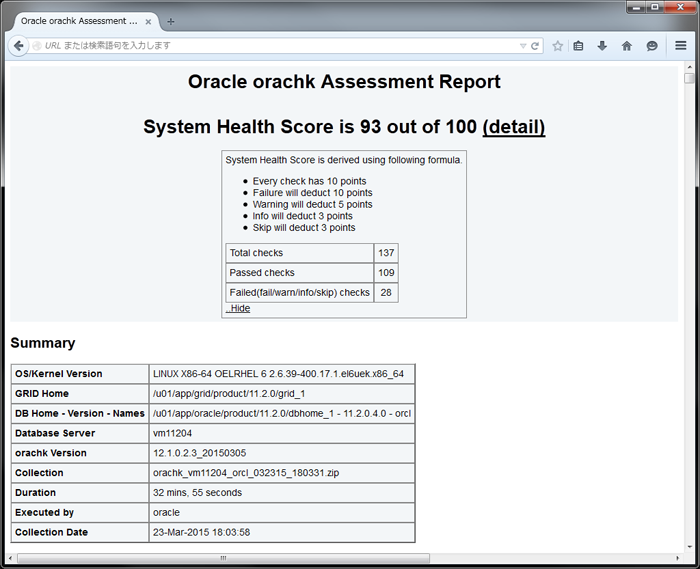The height and width of the screenshot is (569, 700).
Task: Click the Summary heading
Action: click(43, 343)
